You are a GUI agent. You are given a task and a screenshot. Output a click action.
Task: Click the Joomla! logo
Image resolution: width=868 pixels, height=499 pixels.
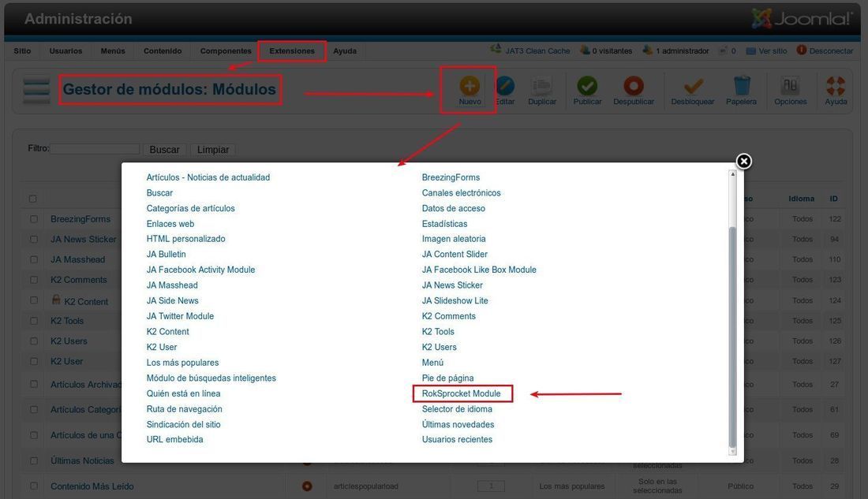802,18
